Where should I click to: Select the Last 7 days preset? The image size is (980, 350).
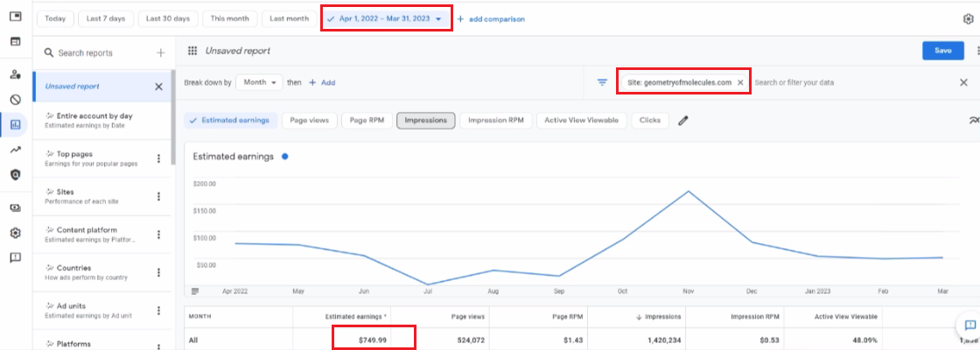pos(106,18)
